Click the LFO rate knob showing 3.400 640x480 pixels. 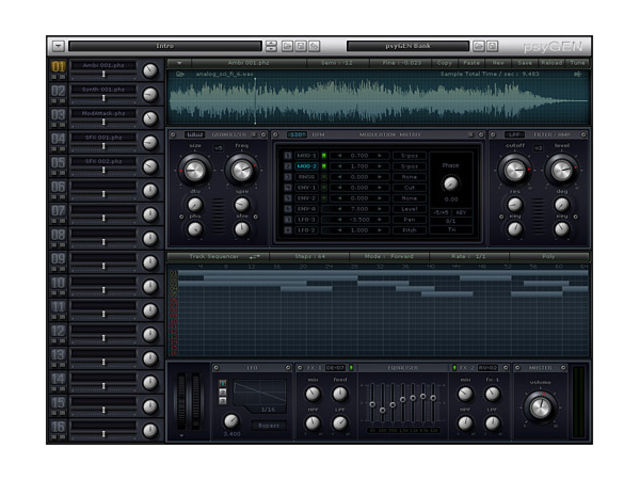231,420
